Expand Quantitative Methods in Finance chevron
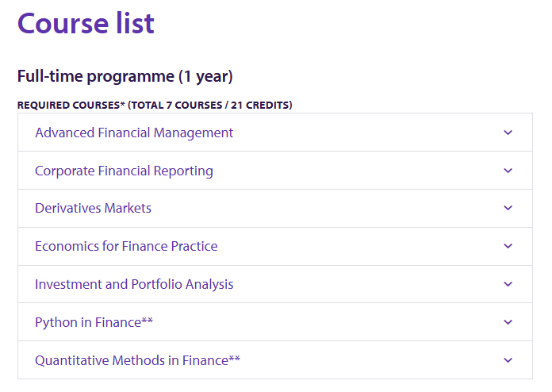 (x=508, y=360)
